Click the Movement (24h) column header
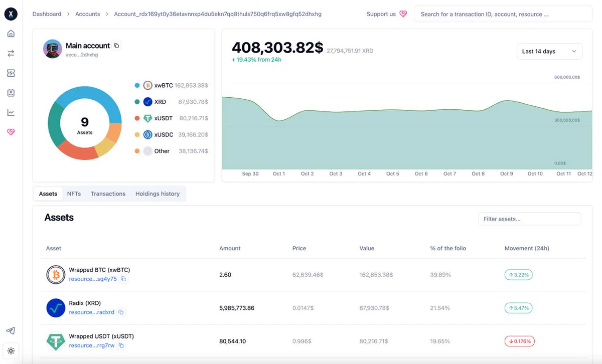 click(527, 248)
